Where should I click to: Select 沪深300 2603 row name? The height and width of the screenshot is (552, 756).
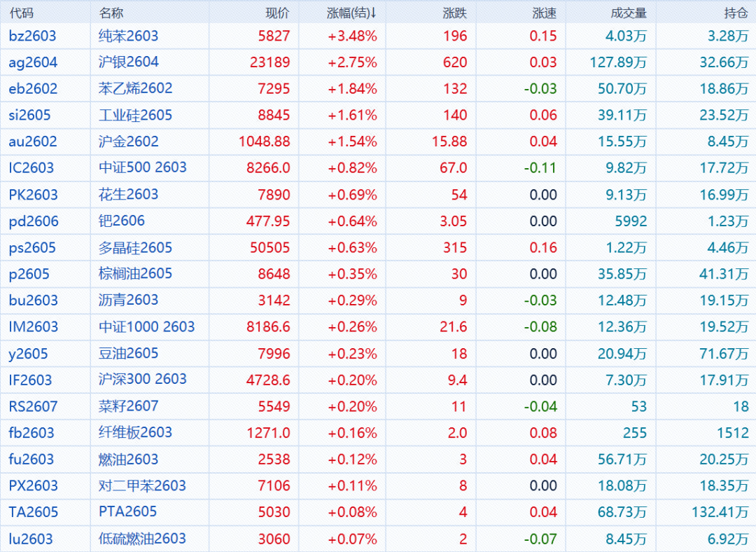[x=142, y=380]
